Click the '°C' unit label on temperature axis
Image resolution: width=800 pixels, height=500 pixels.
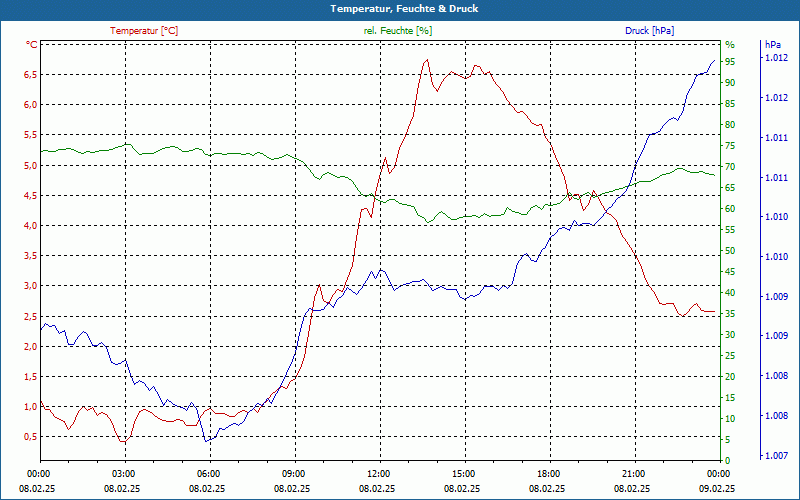pyautogui.click(x=32, y=44)
